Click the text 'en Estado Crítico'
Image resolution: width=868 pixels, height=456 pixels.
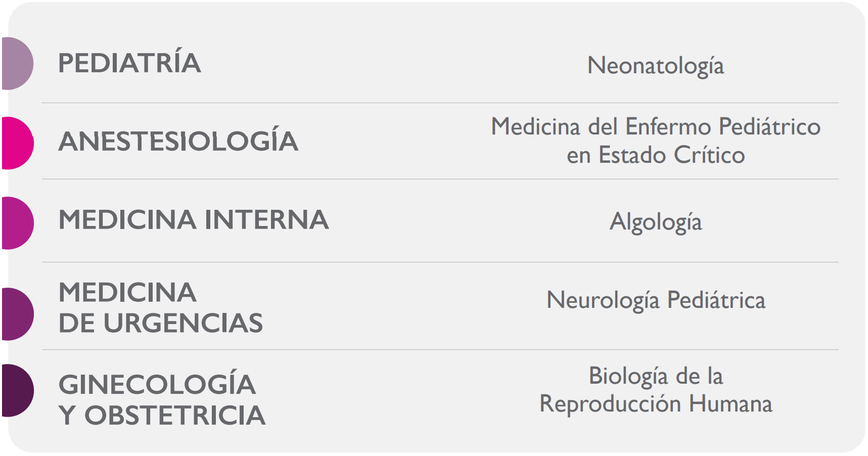point(656,155)
